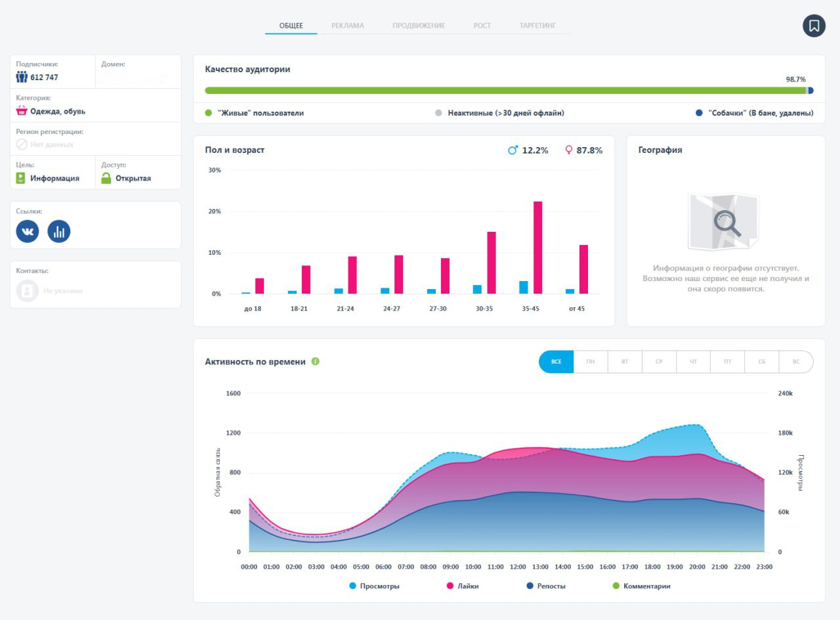Select the СБ day filter

coord(762,362)
